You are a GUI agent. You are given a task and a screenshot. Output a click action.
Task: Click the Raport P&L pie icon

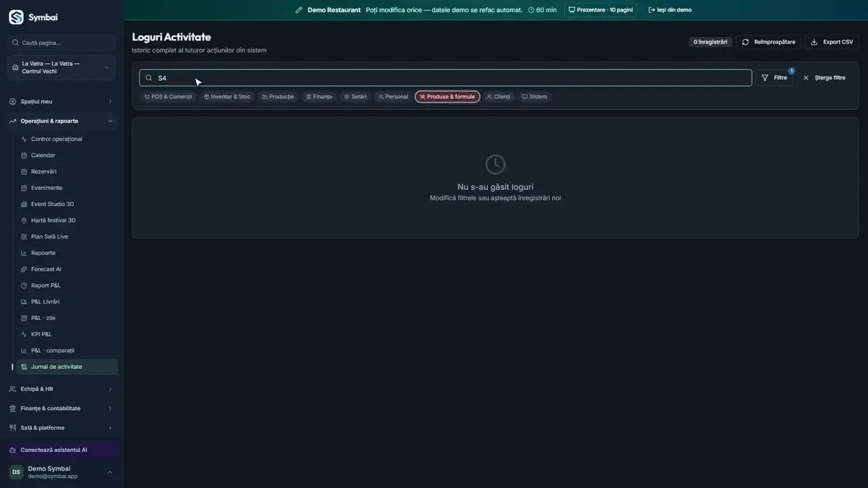[x=24, y=285]
